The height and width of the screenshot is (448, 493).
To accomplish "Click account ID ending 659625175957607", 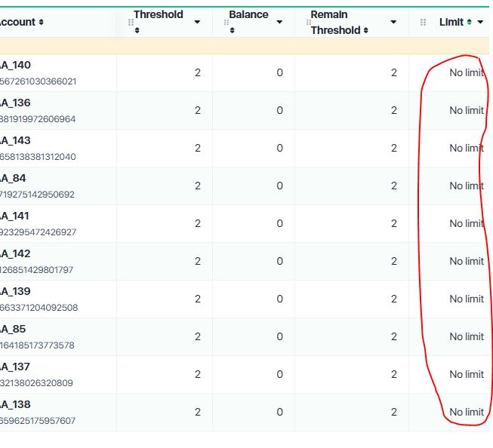I will (x=38, y=421).
